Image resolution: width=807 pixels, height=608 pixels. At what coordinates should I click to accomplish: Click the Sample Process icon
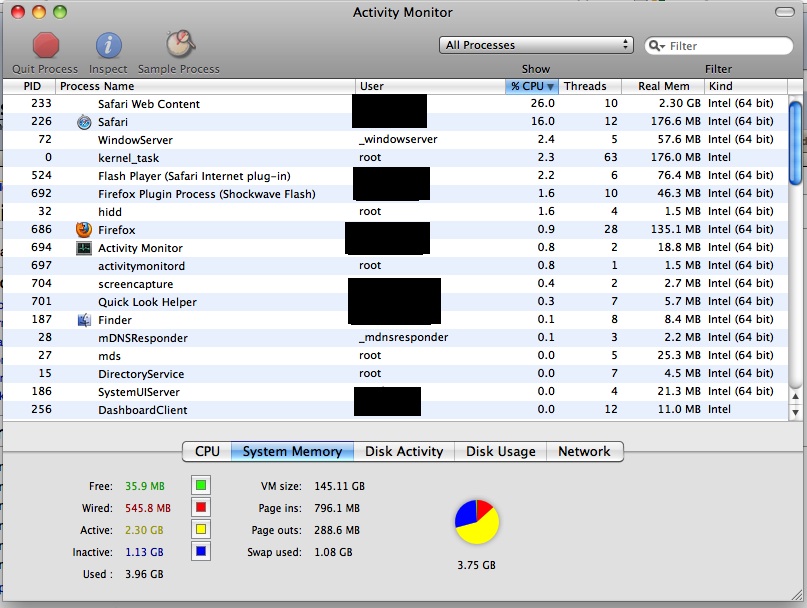[180, 44]
